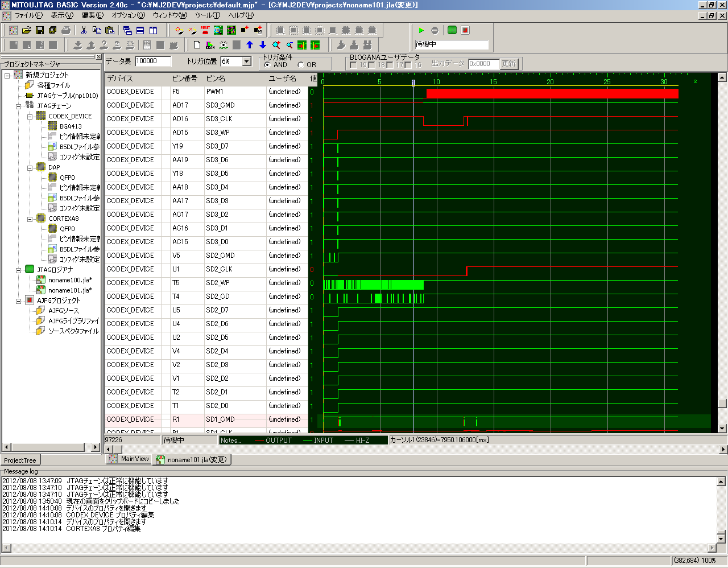
Task: Select the AND trigger condition radio button
Action: [267, 65]
